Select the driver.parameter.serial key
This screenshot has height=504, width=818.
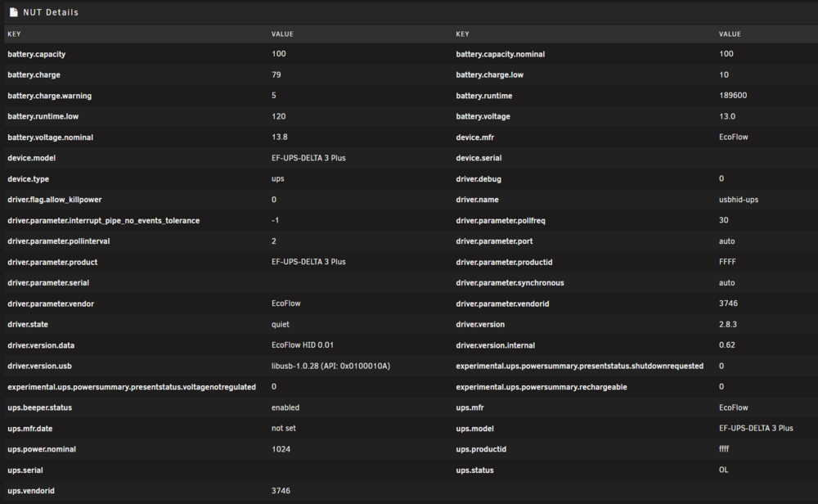click(x=48, y=283)
